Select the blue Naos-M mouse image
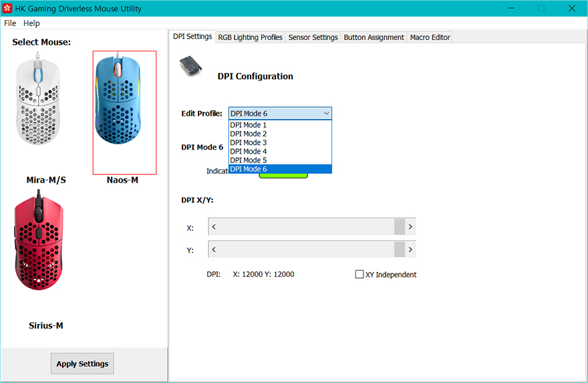The width and height of the screenshot is (588, 383). [118, 100]
